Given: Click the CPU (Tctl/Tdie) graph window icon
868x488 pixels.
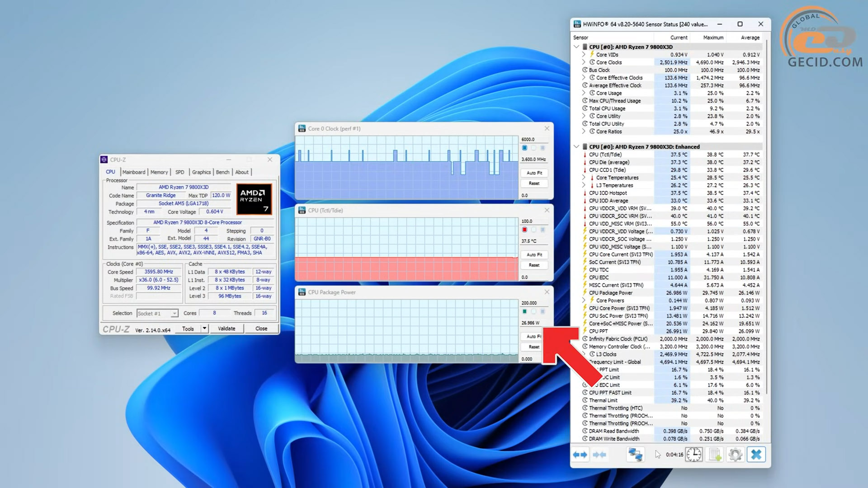Looking at the screenshot, I should coord(302,211).
